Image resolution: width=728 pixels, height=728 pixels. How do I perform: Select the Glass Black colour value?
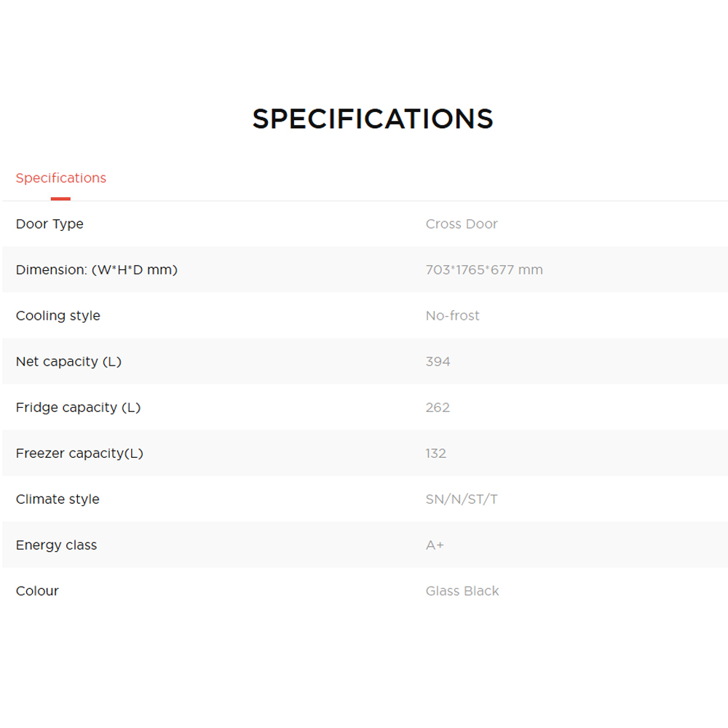click(462, 591)
